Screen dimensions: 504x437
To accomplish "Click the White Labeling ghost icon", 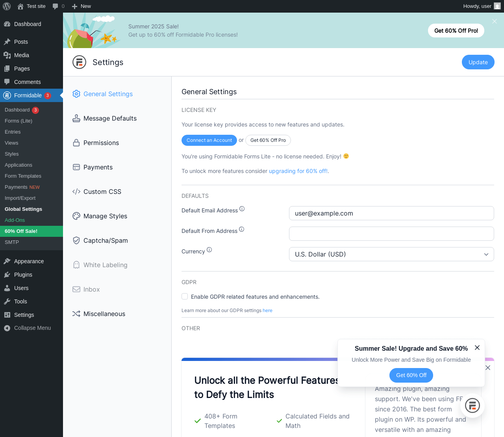I will (x=76, y=265).
